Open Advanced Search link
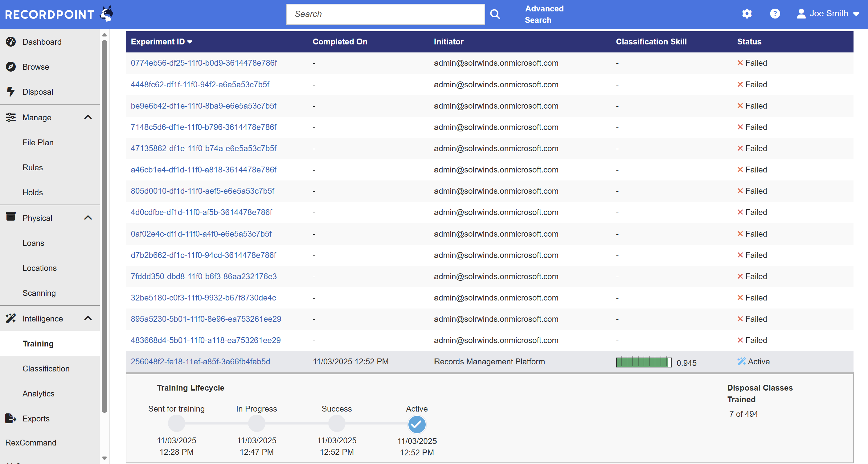This screenshot has width=868, height=464. coord(544,14)
